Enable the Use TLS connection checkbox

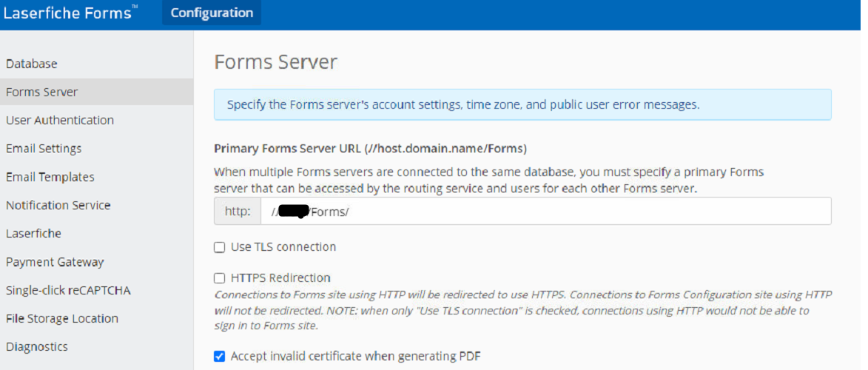(220, 247)
